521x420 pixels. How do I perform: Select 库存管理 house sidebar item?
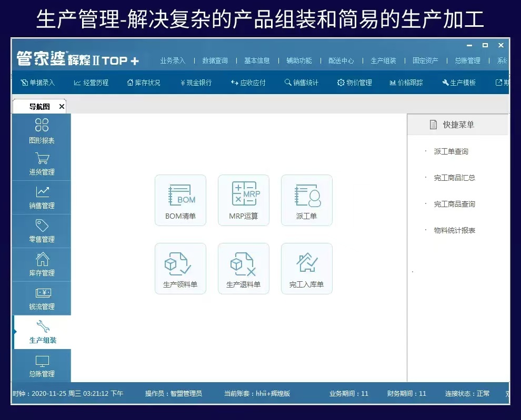tap(42, 265)
